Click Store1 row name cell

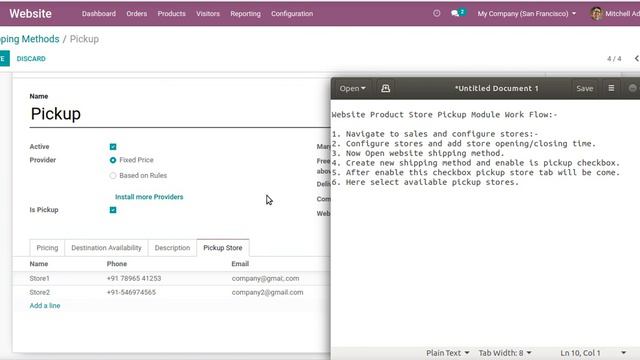pos(40,278)
